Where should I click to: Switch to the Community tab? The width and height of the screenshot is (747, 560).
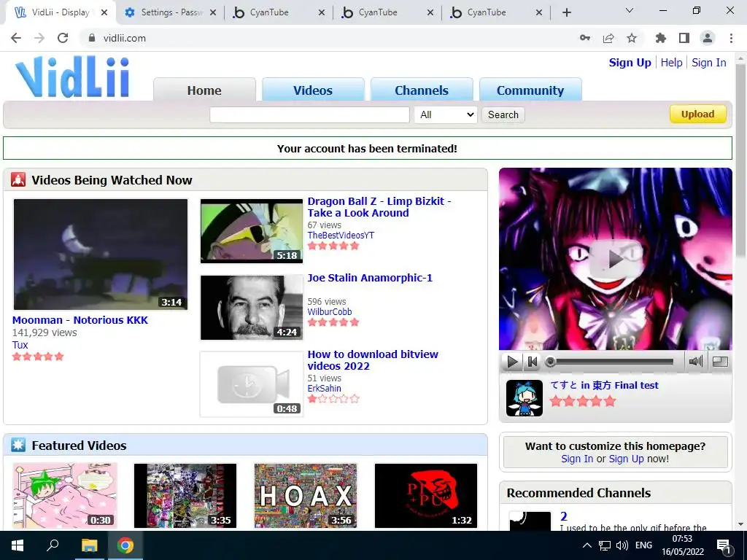coord(530,90)
